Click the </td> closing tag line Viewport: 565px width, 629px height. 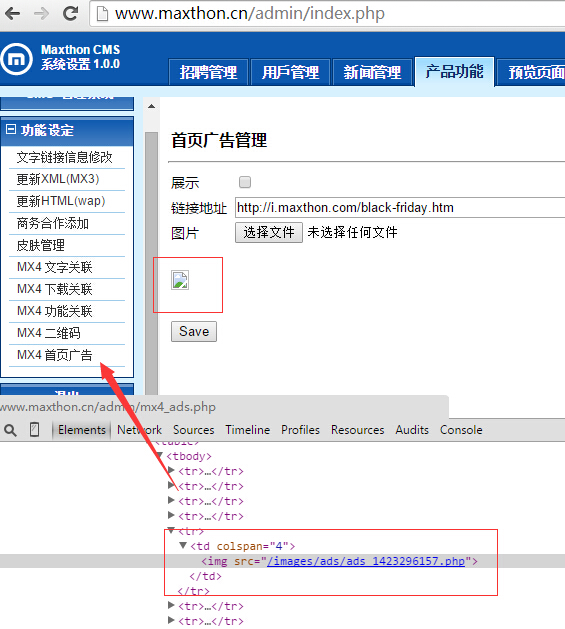(x=205, y=576)
